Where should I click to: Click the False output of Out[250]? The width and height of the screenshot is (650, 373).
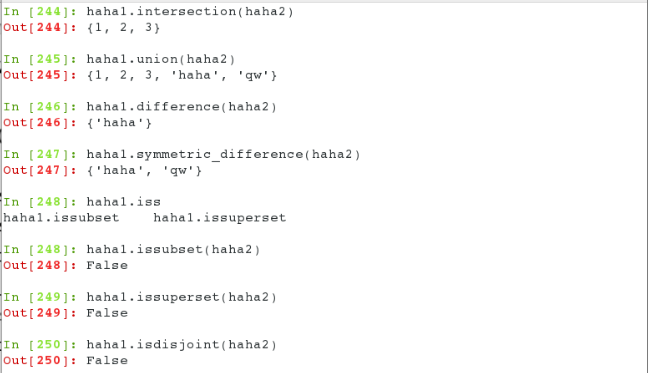(107, 361)
